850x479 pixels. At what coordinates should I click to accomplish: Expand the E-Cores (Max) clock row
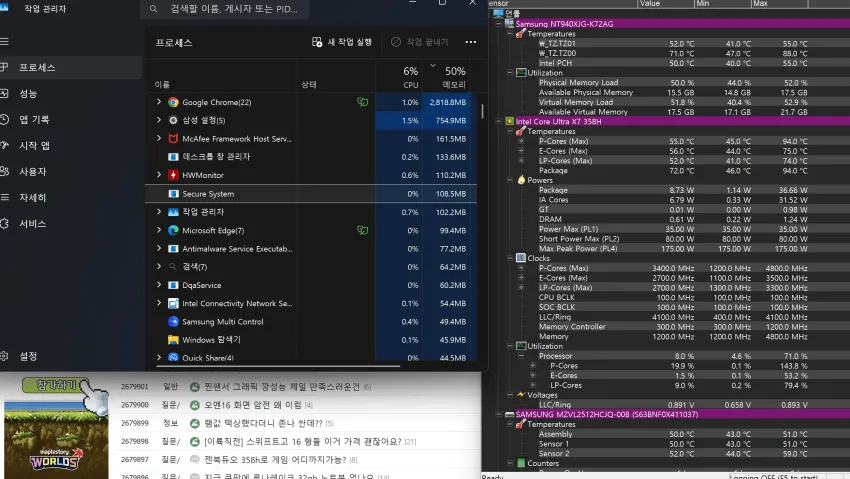click(x=521, y=277)
